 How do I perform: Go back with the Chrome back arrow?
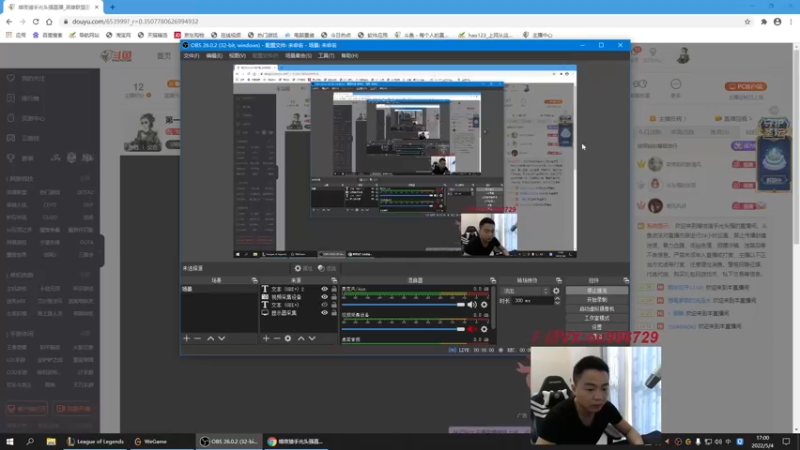tap(9, 21)
